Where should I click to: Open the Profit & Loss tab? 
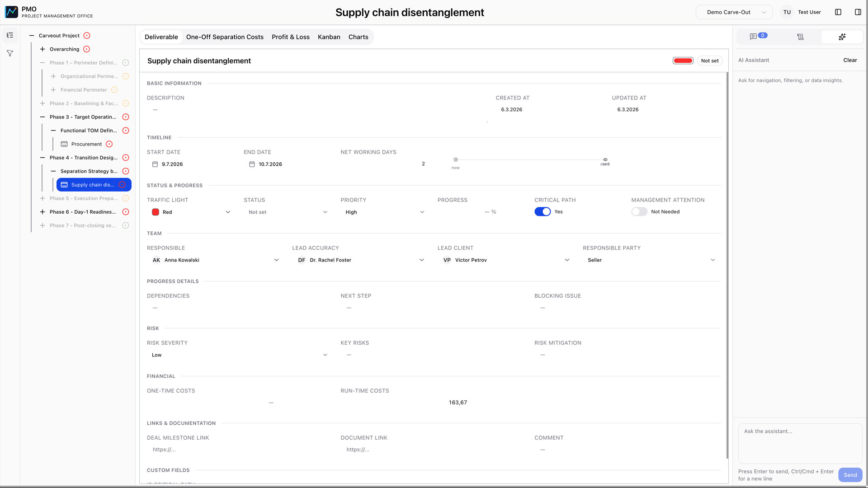tap(291, 37)
